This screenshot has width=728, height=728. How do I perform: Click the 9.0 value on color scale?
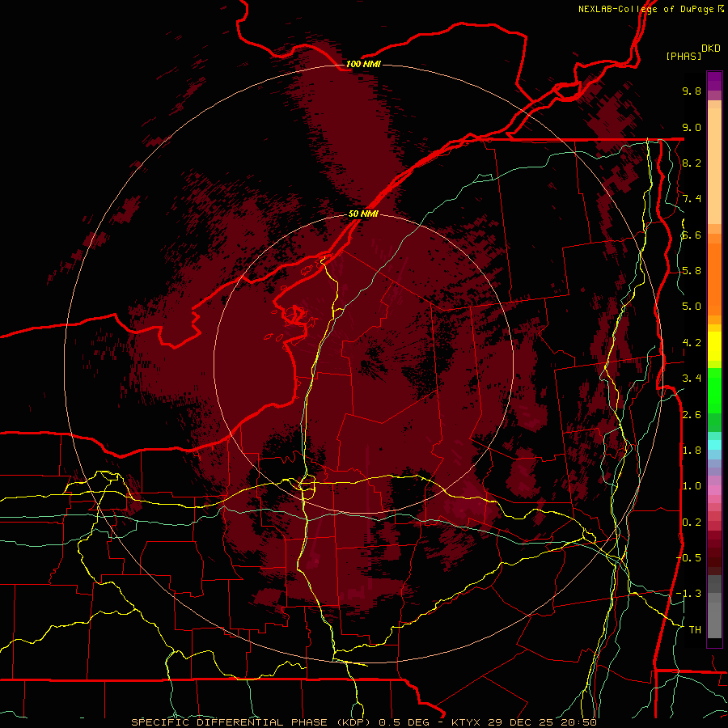692,127
